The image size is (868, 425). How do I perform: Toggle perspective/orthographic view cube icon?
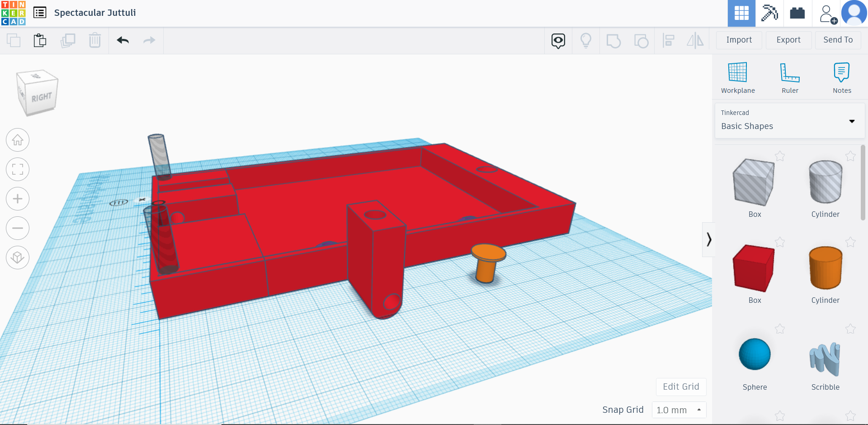(18, 258)
